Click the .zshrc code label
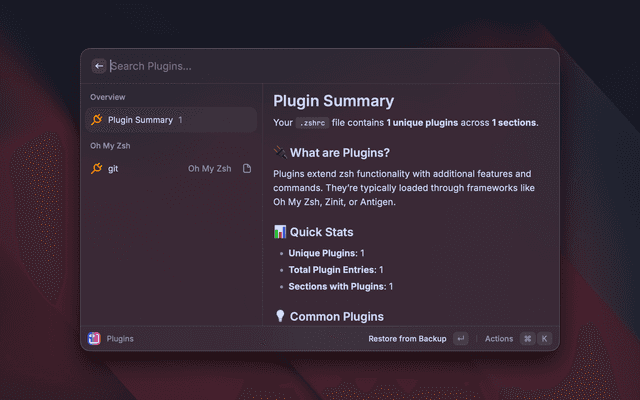Screen dimensions: 640x400 [x=312, y=123]
